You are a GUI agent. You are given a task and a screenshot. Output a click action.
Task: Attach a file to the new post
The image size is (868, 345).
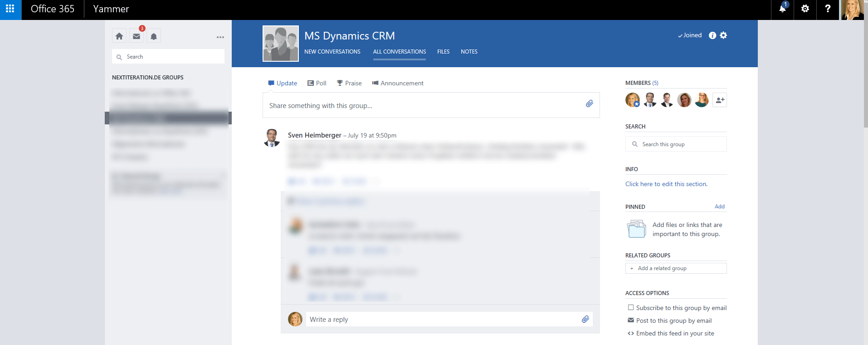tap(589, 103)
